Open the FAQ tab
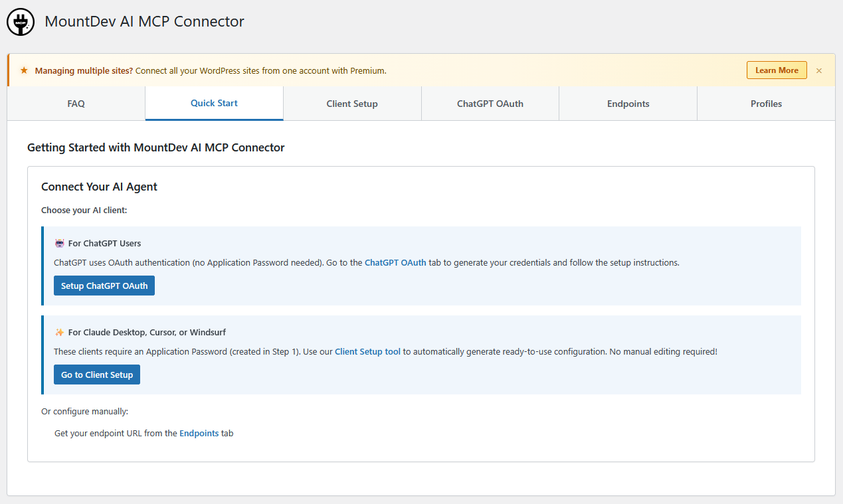The width and height of the screenshot is (843, 504). click(76, 104)
